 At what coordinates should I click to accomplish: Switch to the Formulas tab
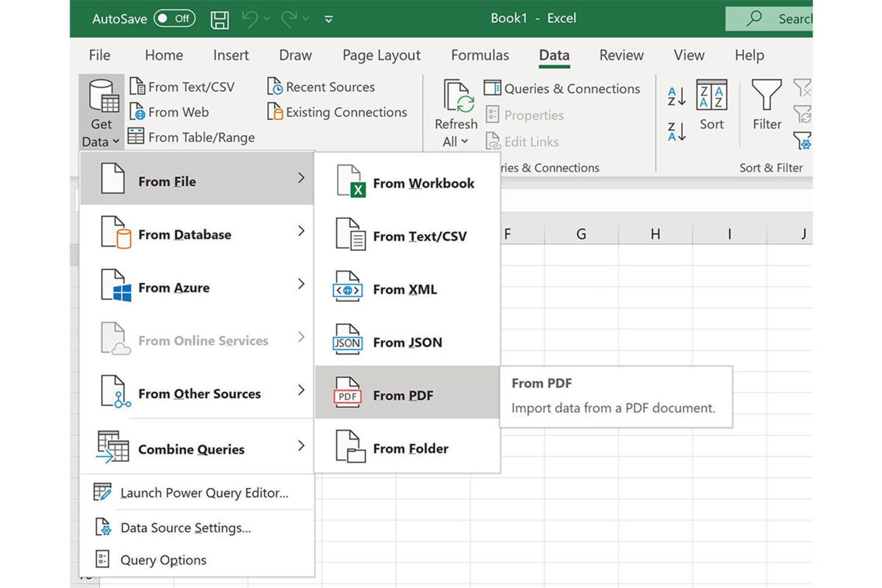tap(480, 55)
